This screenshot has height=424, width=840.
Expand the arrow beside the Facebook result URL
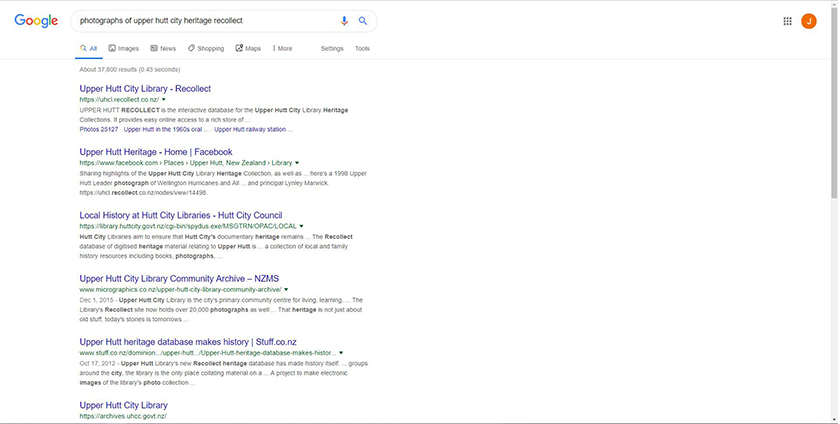297,163
